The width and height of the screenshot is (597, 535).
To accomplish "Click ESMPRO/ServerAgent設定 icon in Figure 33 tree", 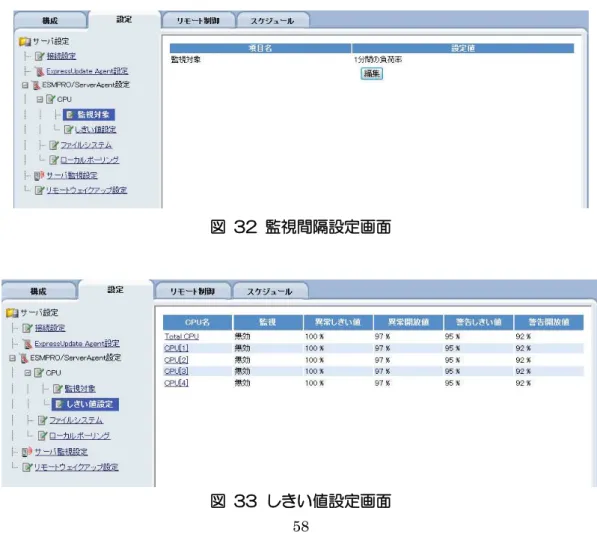I will [x=24, y=358].
